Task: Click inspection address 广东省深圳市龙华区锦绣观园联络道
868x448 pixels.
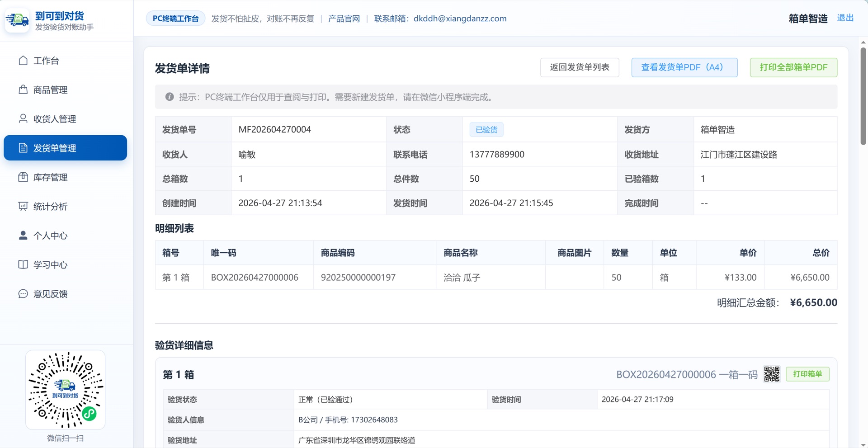Action: (357, 440)
